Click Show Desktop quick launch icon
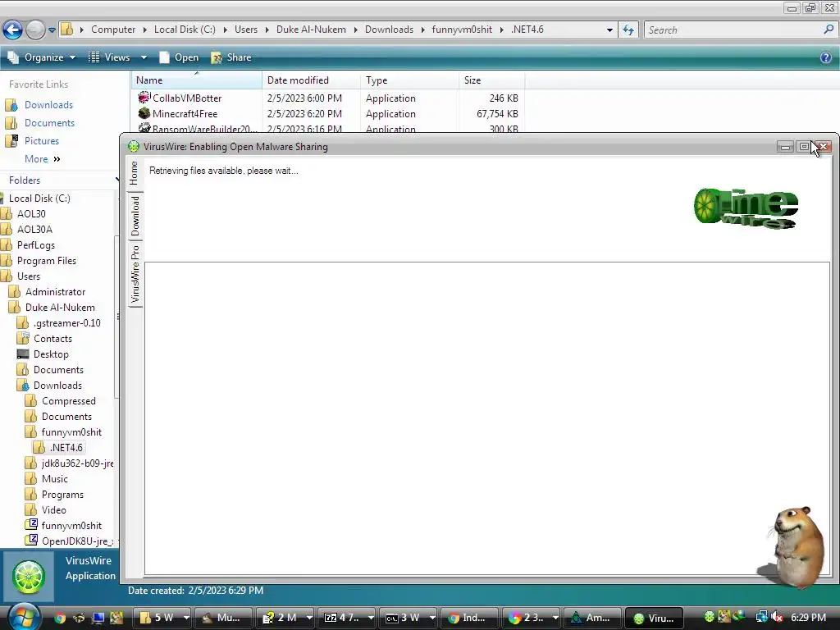Image resolution: width=840 pixels, height=630 pixels. (98, 619)
